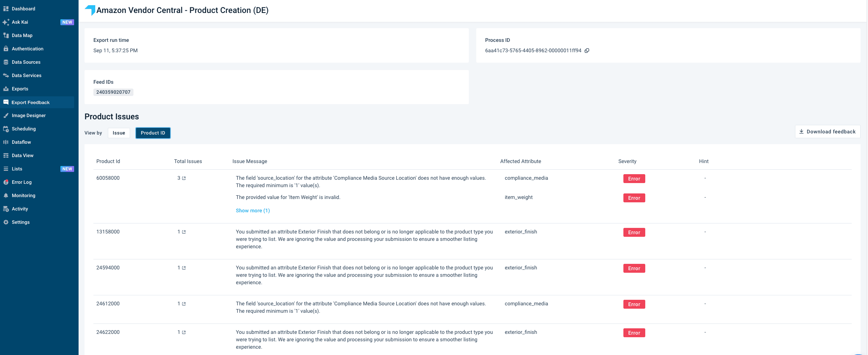
Task: Open Error Log menu item
Action: 22,182
